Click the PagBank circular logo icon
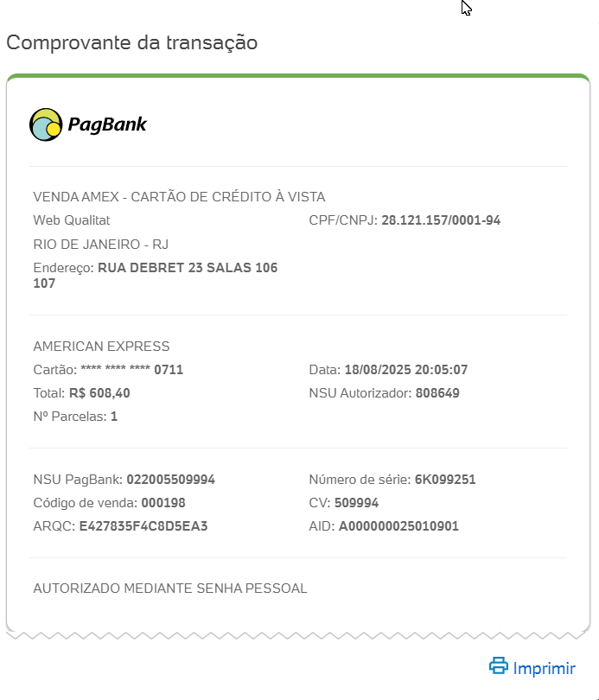599x700 pixels. tap(46, 124)
